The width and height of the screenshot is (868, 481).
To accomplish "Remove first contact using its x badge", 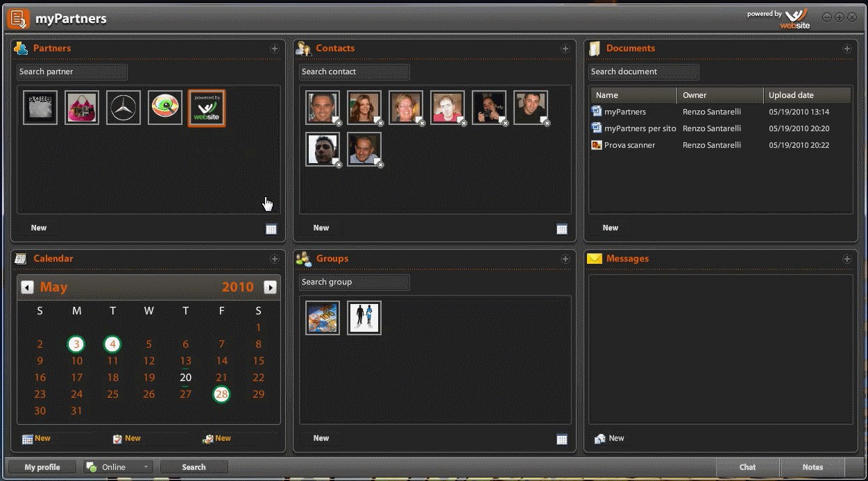I will coord(339,123).
